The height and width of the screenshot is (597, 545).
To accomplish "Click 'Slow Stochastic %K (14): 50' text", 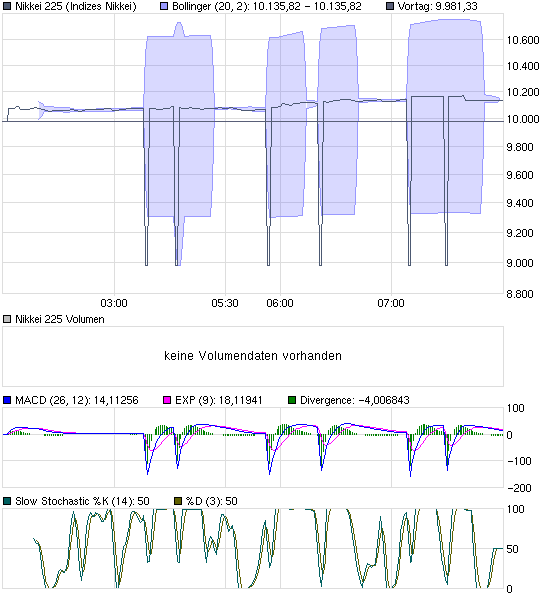I will (82, 501).
